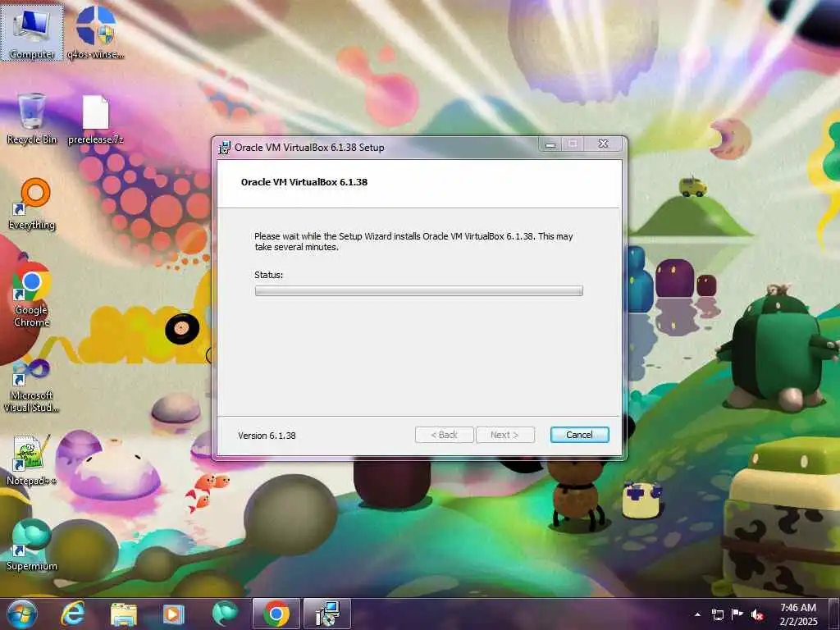Screen dimensions: 840x630
Task: Open the Computer desktop icon
Action: [32, 33]
